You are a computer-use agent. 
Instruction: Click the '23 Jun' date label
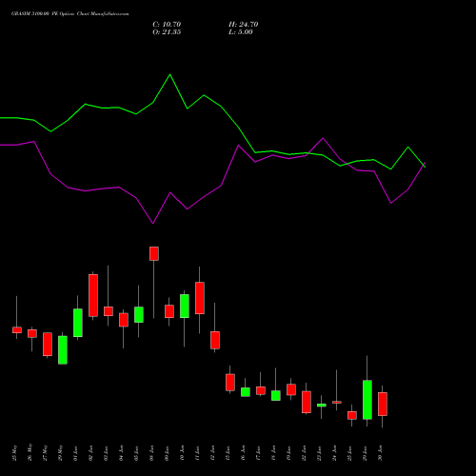coord(319,453)
